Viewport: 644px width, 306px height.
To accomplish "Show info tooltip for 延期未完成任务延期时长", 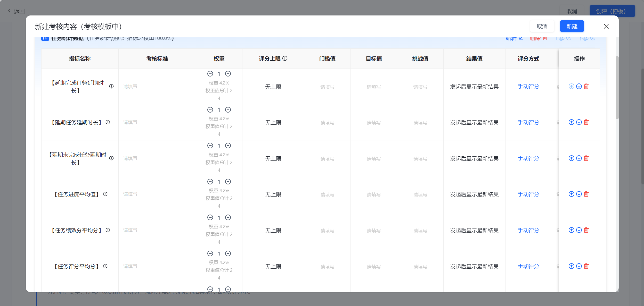I will [111, 158].
